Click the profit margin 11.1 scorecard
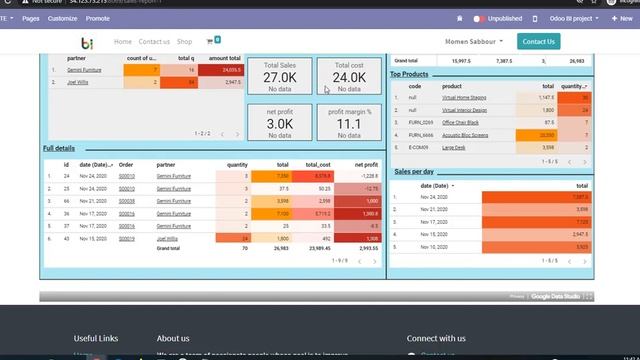 (x=349, y=122)
